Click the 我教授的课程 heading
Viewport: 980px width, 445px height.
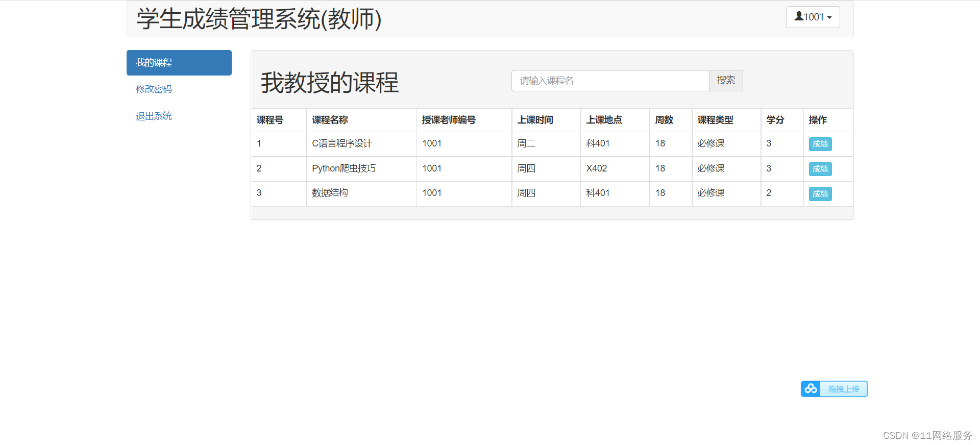[x=329, y=82]
